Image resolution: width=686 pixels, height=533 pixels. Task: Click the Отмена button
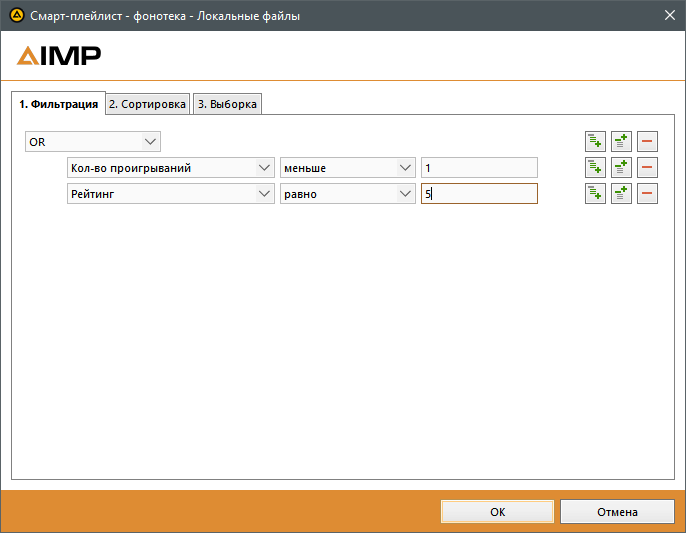617,512
